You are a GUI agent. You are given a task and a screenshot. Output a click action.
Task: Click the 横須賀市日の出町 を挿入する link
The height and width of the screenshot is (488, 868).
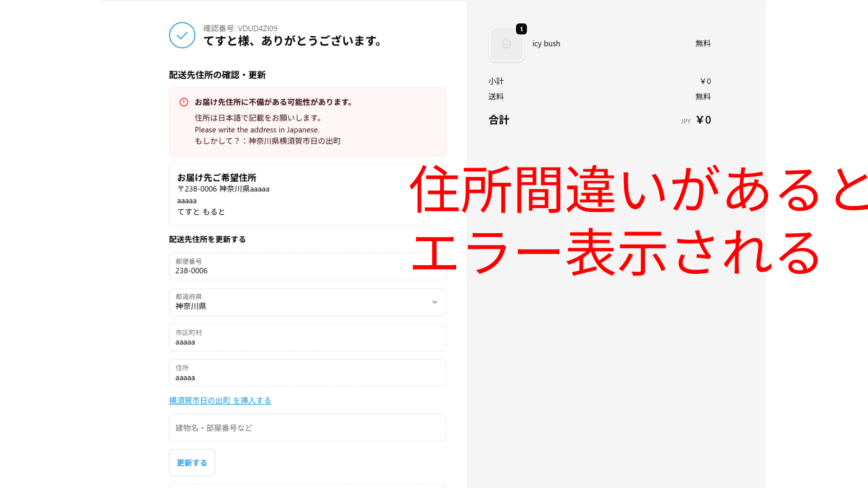click(x=220, y=400)
